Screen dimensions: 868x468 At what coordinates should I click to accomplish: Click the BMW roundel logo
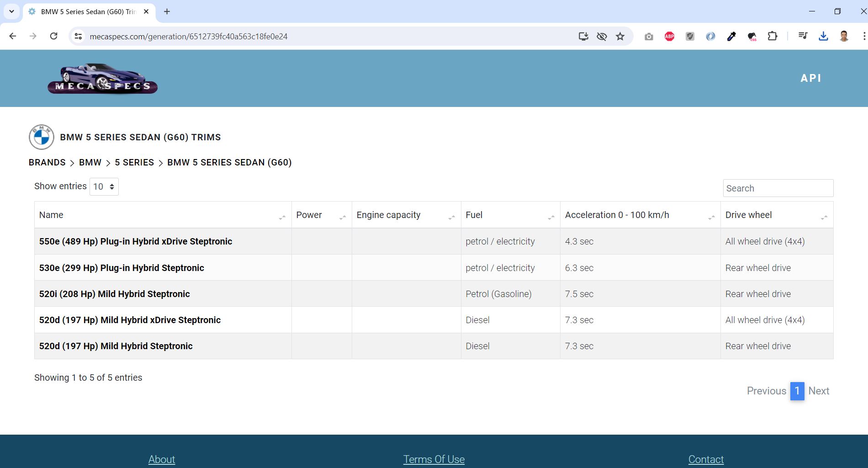42,137
